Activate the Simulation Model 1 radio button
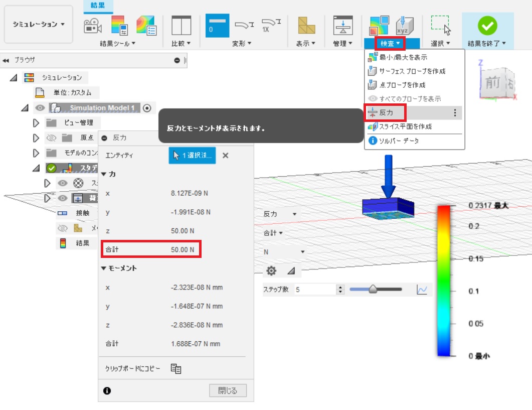 point(147,108)
